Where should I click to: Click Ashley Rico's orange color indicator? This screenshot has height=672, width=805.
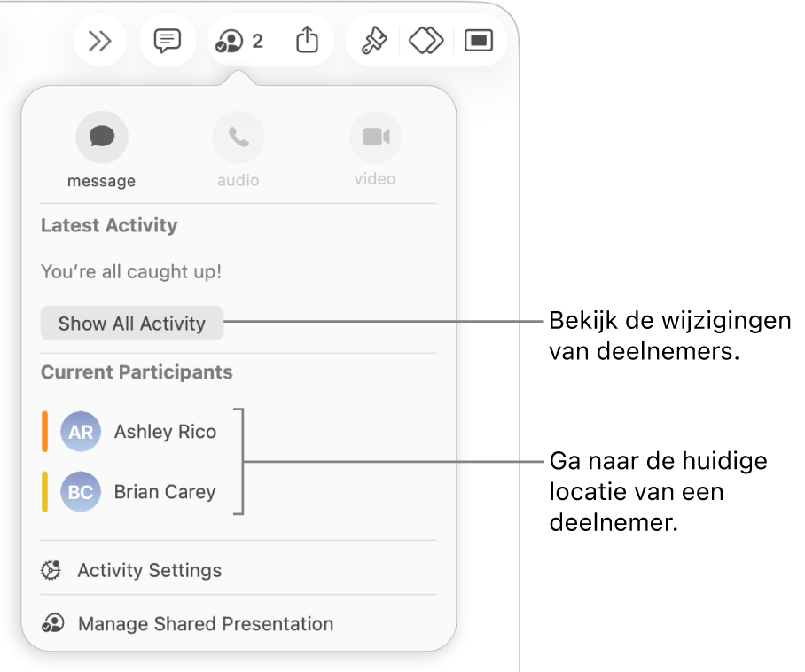tap(44, 432)
